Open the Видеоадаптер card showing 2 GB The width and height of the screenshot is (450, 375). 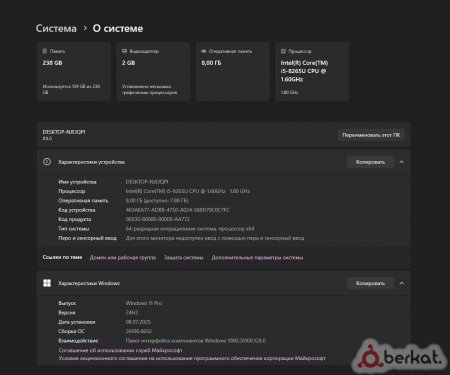[153, 71]
